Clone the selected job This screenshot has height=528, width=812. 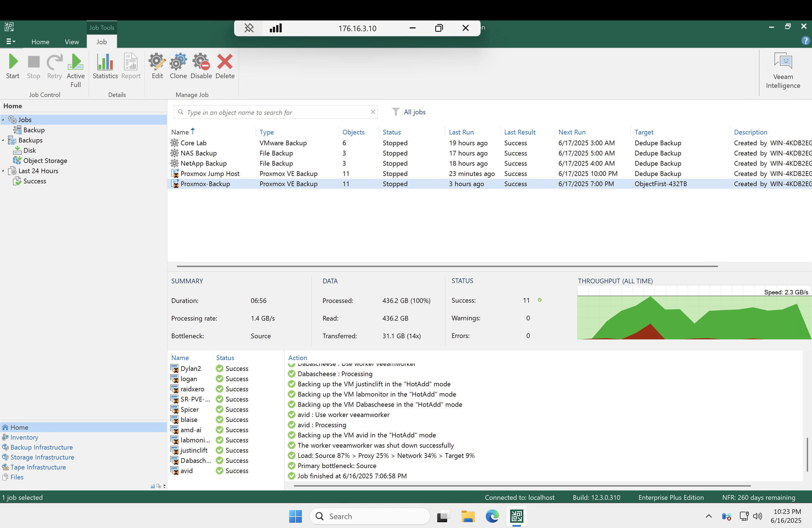tap(178, 67)
